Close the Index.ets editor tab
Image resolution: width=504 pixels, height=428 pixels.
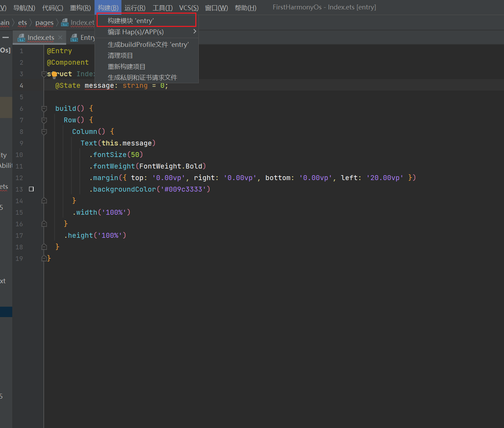60,37
